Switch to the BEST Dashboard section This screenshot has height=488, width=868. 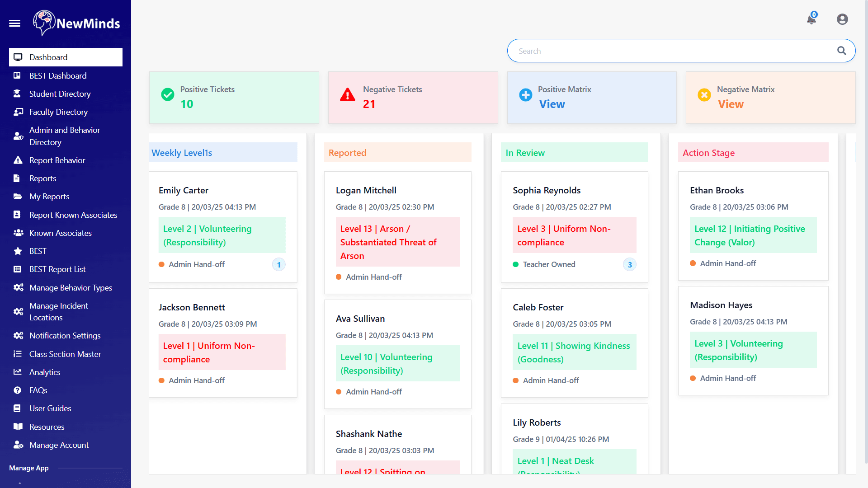pyautogui.click(x=58, y=75)
